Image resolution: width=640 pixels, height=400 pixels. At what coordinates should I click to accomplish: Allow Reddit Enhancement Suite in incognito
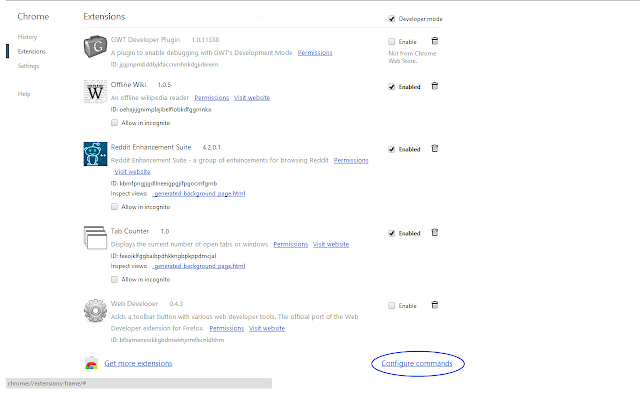click(114, 207)
